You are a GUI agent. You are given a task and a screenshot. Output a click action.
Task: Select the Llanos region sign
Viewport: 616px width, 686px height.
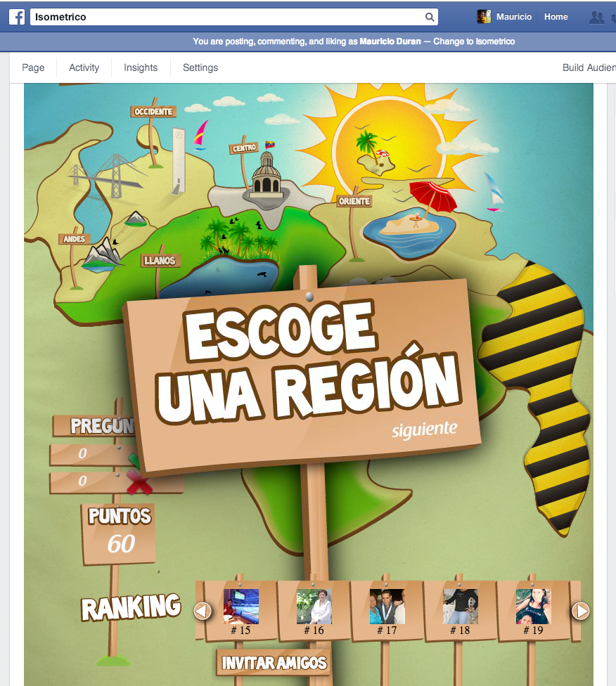[160, 261]
